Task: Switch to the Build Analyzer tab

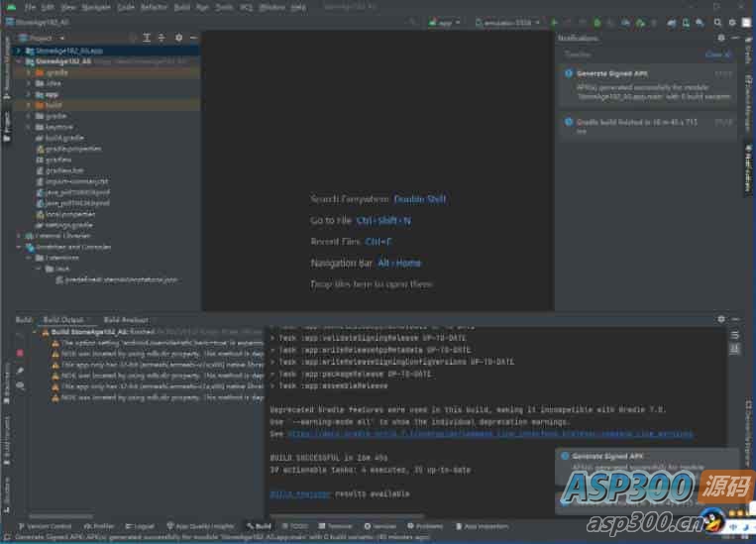Action: (126, 320)
